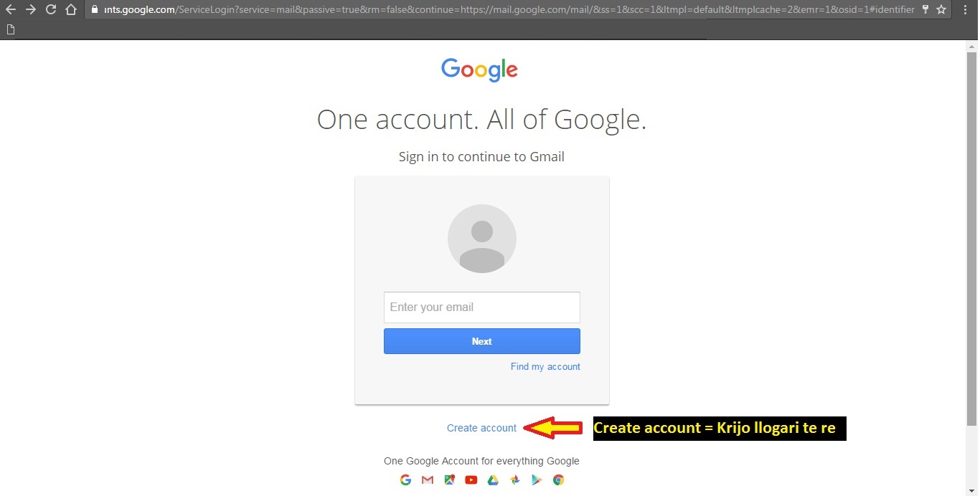
Task: Click the Google G icon below the sign-in card
Action: 405,480
